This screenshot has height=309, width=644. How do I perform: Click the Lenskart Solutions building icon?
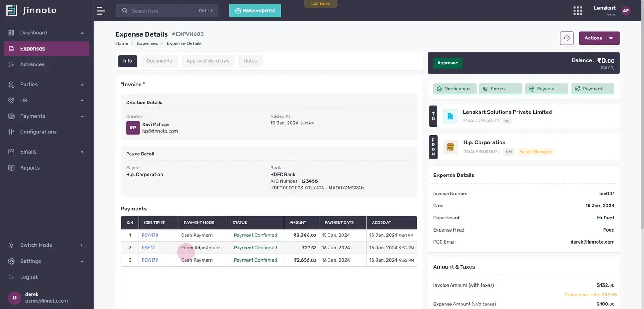point(450,116)
